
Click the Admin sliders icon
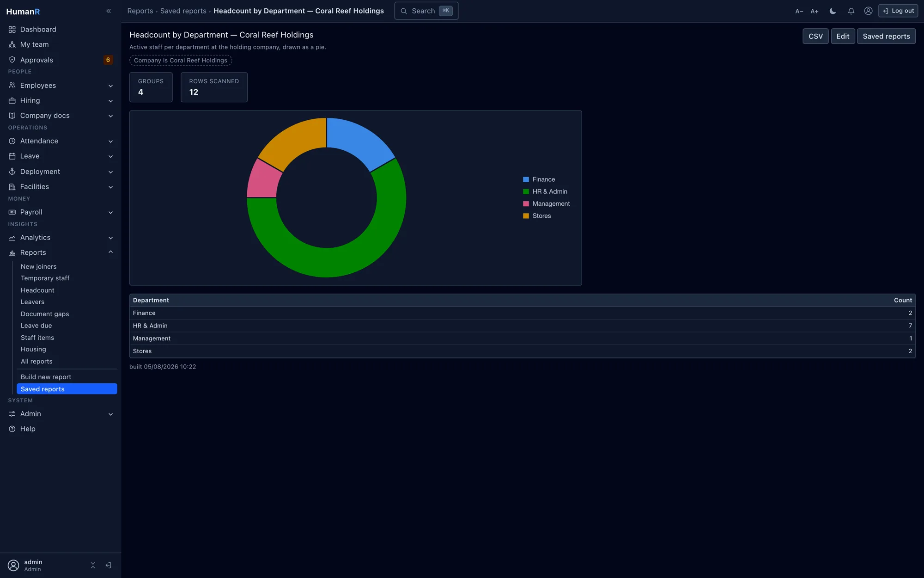[12, 414]
